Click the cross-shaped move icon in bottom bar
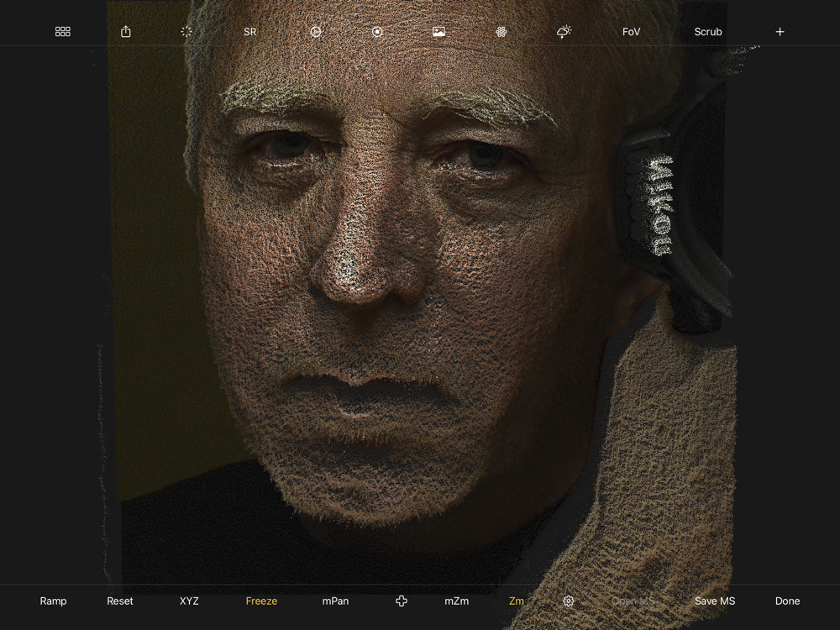Image resolution: width=840 pixels, height=630 pixels. point(402,601)
